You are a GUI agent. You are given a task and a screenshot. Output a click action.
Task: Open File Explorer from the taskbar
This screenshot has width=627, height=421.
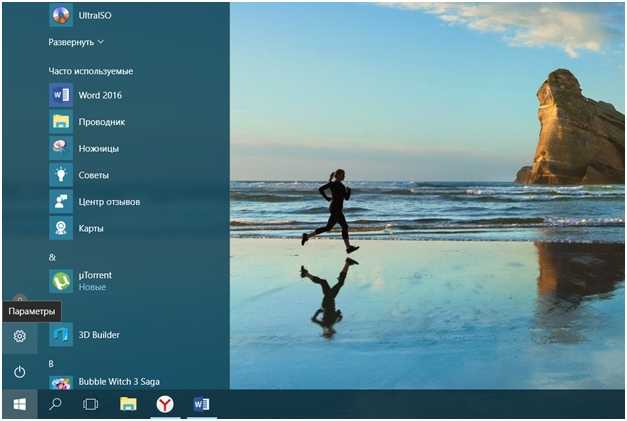click(128, 404)
